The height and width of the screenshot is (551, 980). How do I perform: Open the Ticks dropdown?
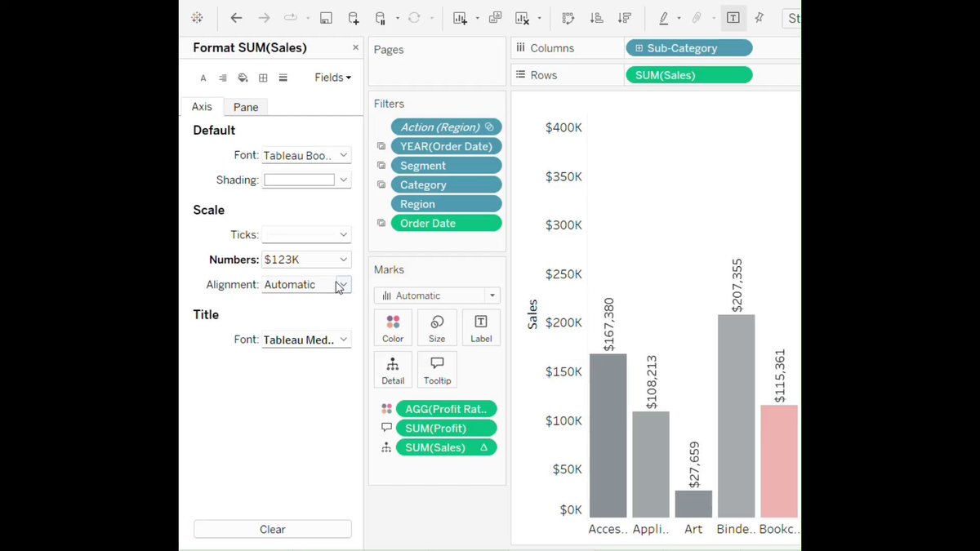[306, 234]
